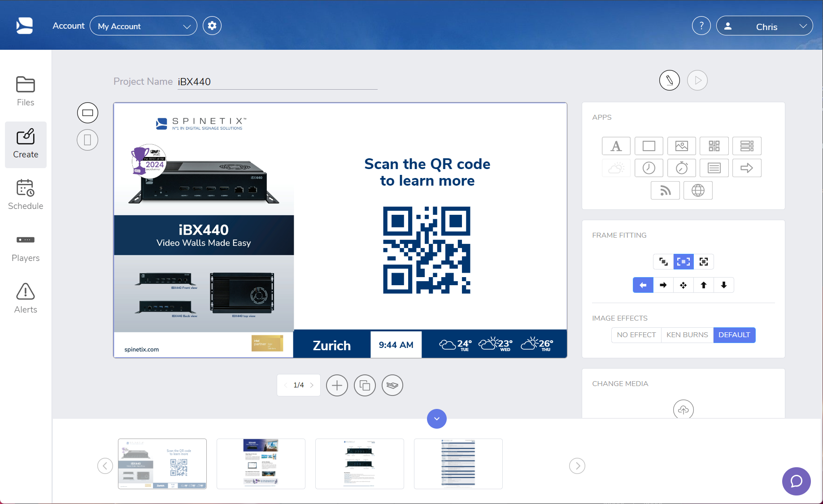823x504 pixels.
Task: Add the text ticker app
Action: 714,168
